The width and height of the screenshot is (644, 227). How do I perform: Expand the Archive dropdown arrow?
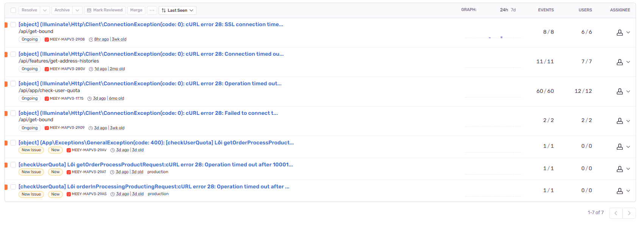77,10
